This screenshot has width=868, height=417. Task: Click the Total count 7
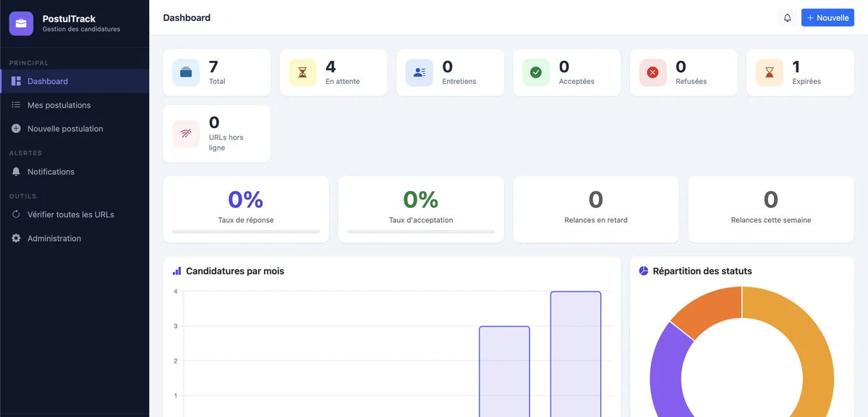click(213, 67)
